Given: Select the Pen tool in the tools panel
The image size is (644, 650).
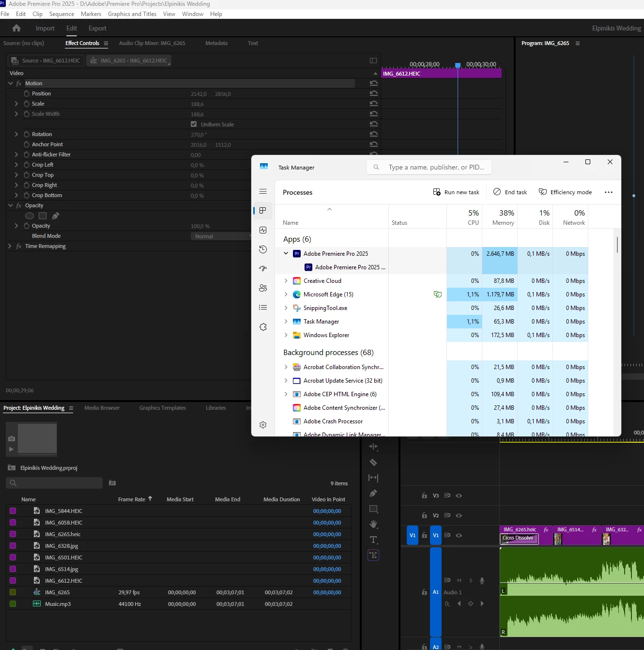Looking at the screenshot, I should [x=373, y=494].
